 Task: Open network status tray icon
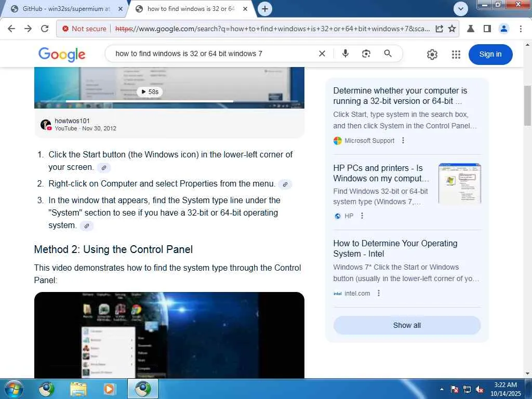tap(467, 389)
